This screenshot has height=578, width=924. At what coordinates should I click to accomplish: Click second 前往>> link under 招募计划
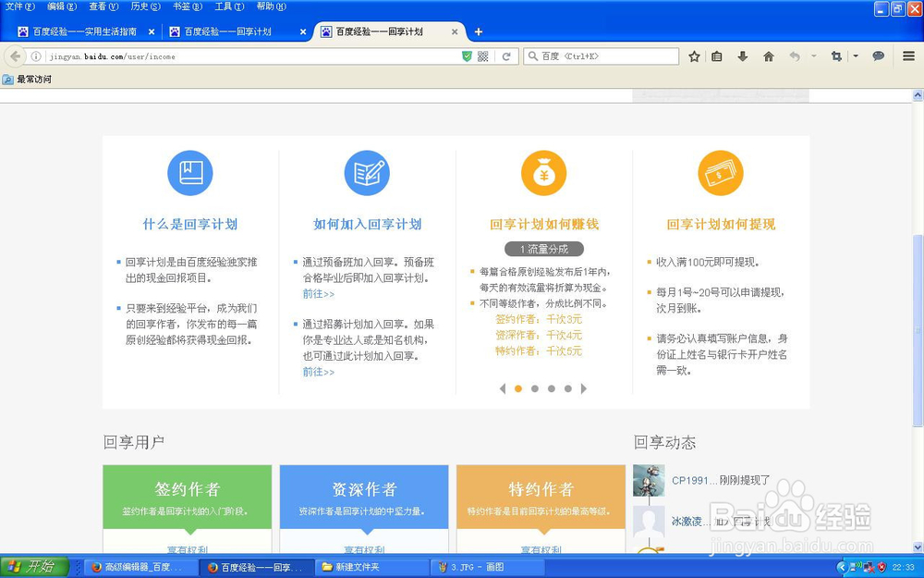(318, 372)
